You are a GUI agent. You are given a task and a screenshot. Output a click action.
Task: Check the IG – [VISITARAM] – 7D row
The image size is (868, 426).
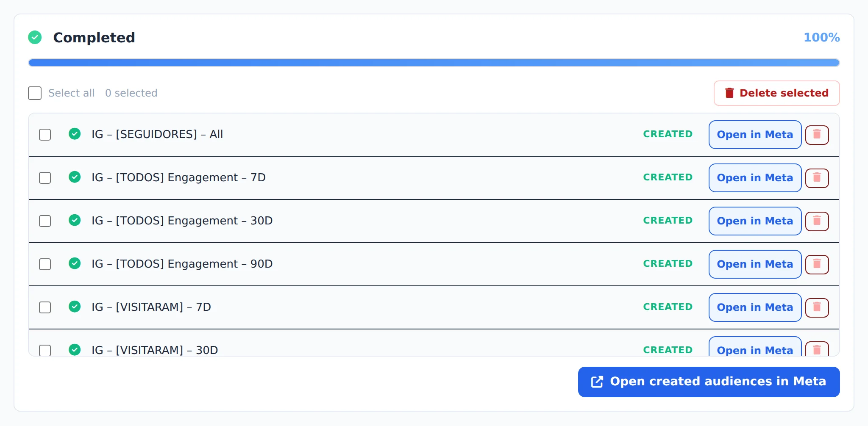[45, 307]
